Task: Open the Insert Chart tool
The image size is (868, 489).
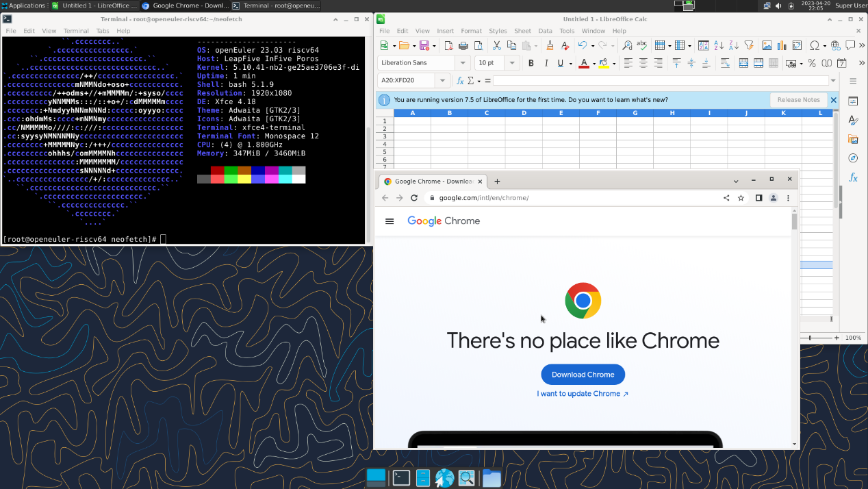Action: 782,46
